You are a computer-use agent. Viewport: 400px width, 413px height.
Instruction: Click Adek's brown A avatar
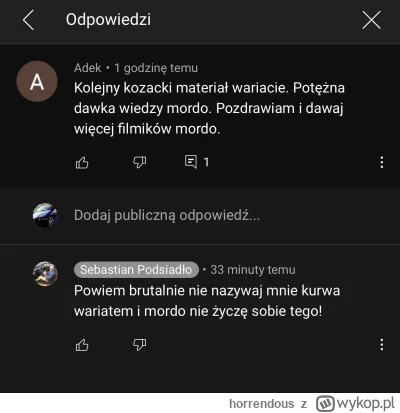(37, 81)
